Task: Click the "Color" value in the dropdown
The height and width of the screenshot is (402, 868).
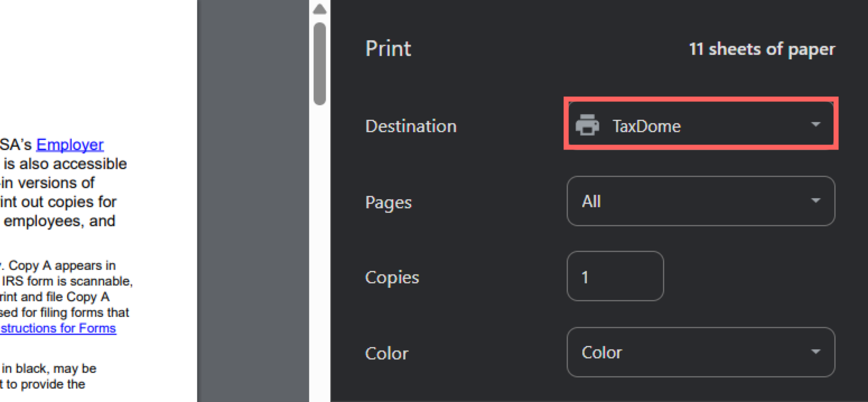Action: [601, 352]
